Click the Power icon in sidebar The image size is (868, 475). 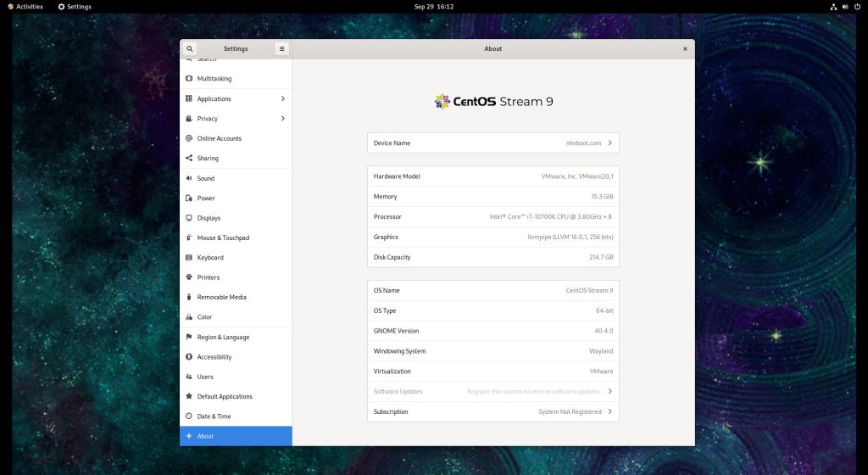[x=189, y=198]
